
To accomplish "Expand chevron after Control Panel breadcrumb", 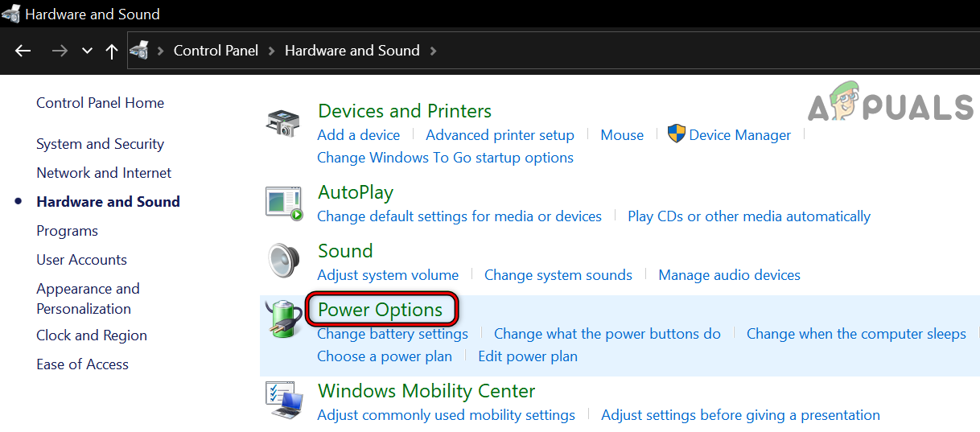I will pyautogui.click(x=271, y=51).
